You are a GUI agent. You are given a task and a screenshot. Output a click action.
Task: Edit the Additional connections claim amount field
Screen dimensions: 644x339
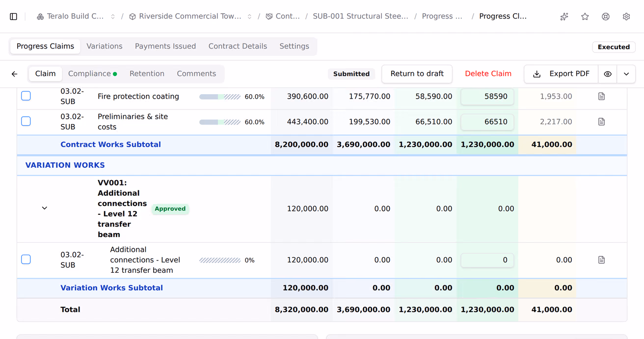click(487, 260)
